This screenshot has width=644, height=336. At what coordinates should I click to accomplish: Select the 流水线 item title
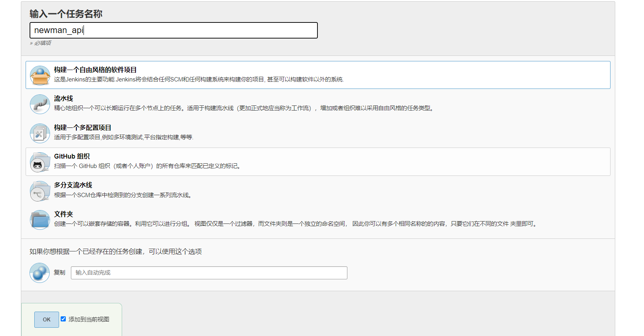point(63,99)
